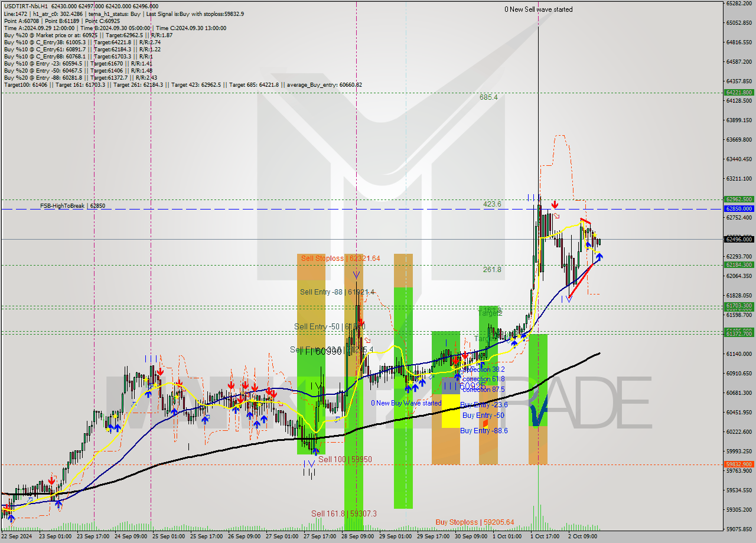756x543 pixels.
Task: Click the green 64221.800 price tag
Action: (x=738, y=92)
